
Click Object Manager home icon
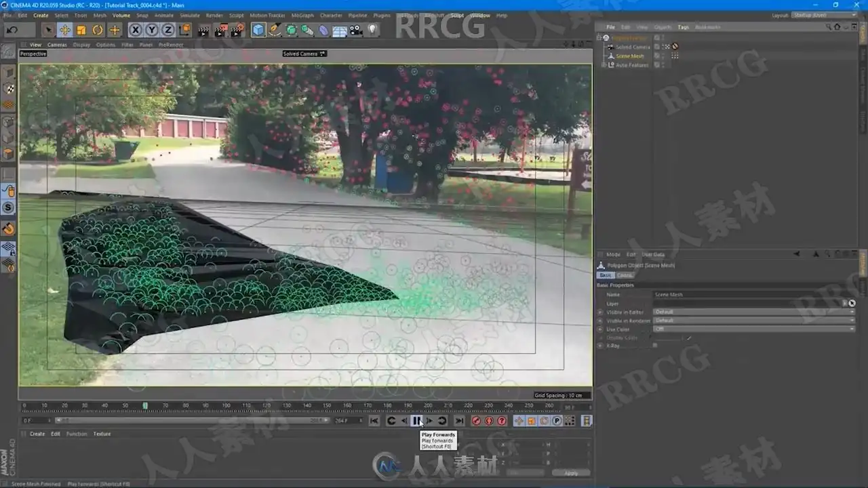837,27
